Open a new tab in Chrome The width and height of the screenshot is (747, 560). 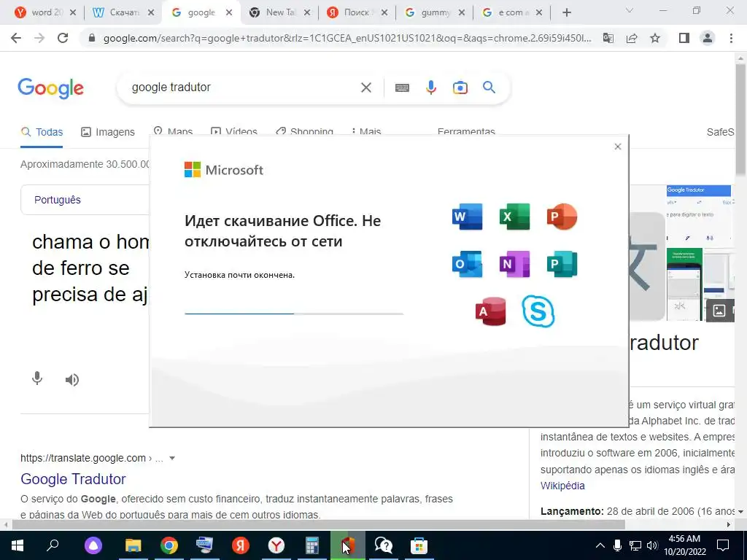(566, 12)
